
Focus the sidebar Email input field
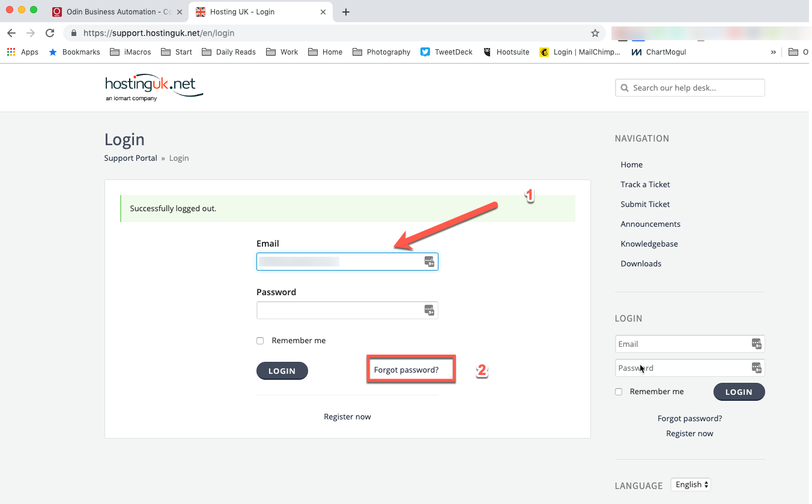point(690,344)
